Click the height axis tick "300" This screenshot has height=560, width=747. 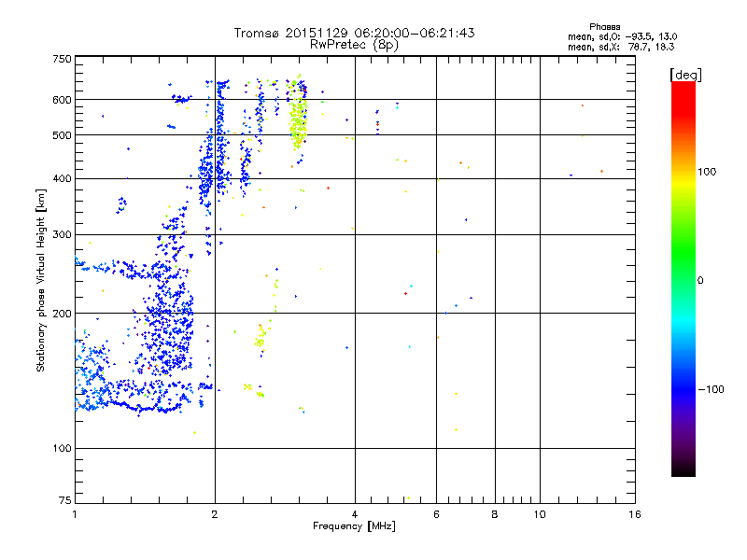pyautogui.click(x=62, y=235)
